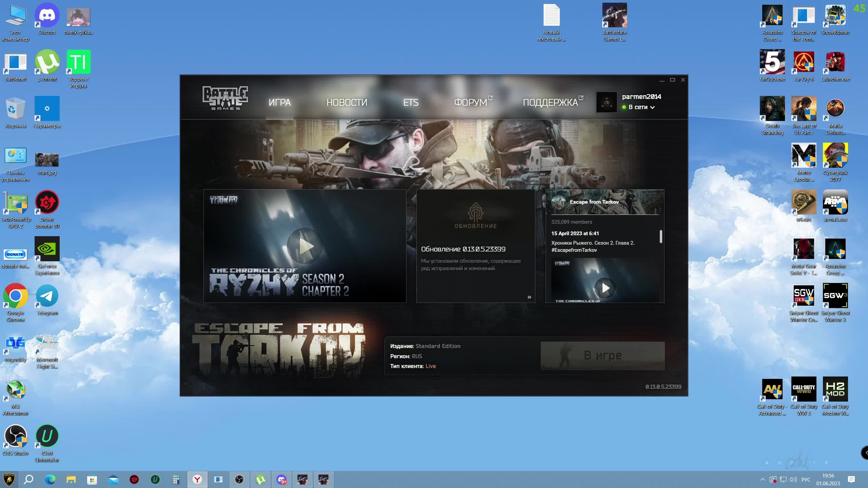The image size is (868, 488).
Task: Open the 'В сети' status dropdown
Action: [x=641, y=107]
